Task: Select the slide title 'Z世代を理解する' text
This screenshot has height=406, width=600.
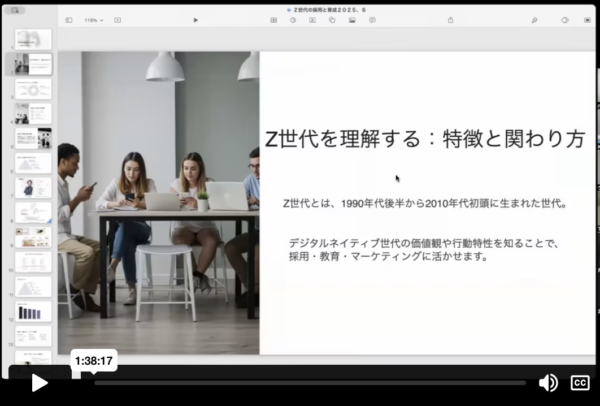Action: (x=424, y=139)
